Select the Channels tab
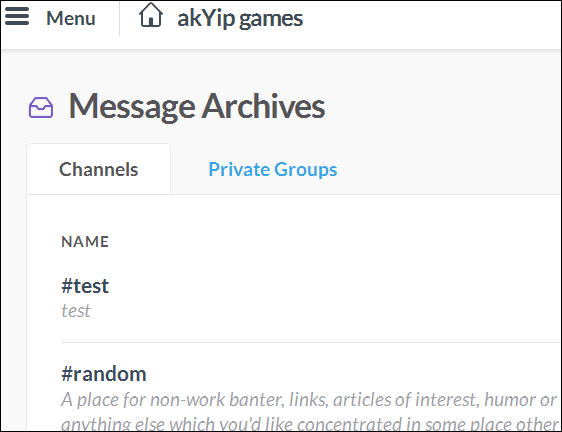Viewport: 562px width, 432px height. [99, 169]
